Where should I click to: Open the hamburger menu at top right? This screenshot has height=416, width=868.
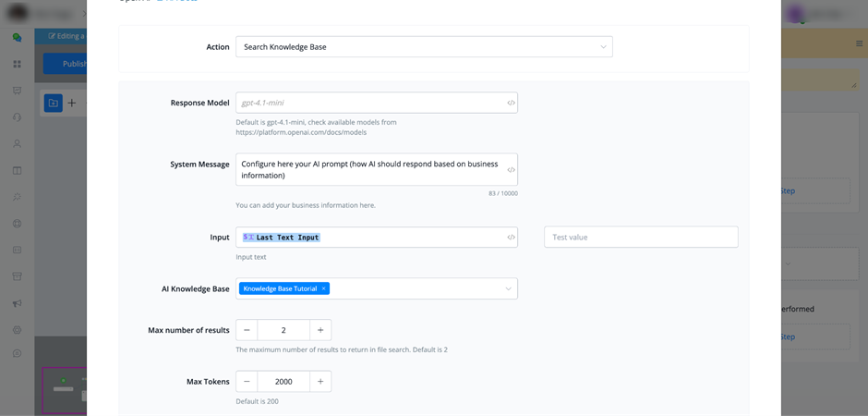pyautogui.click(x=860, y=43)
